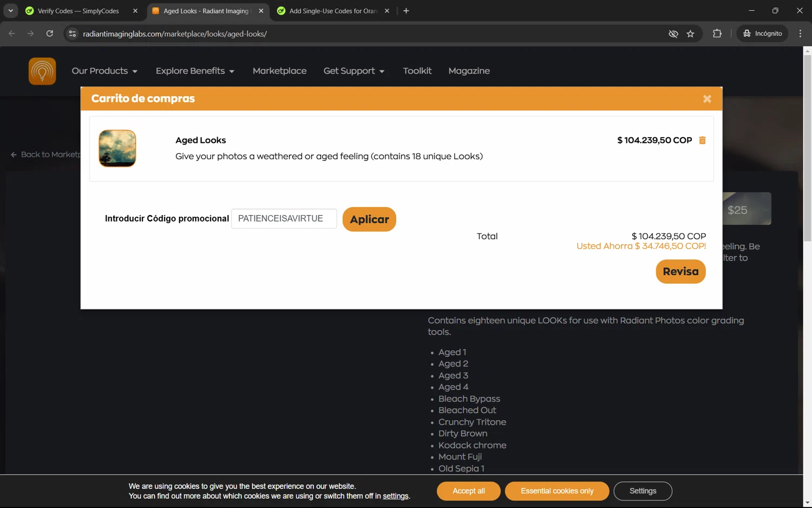Focus the promo code input field
The width and height of the screenshot is (812, 508).
point(284,219)
